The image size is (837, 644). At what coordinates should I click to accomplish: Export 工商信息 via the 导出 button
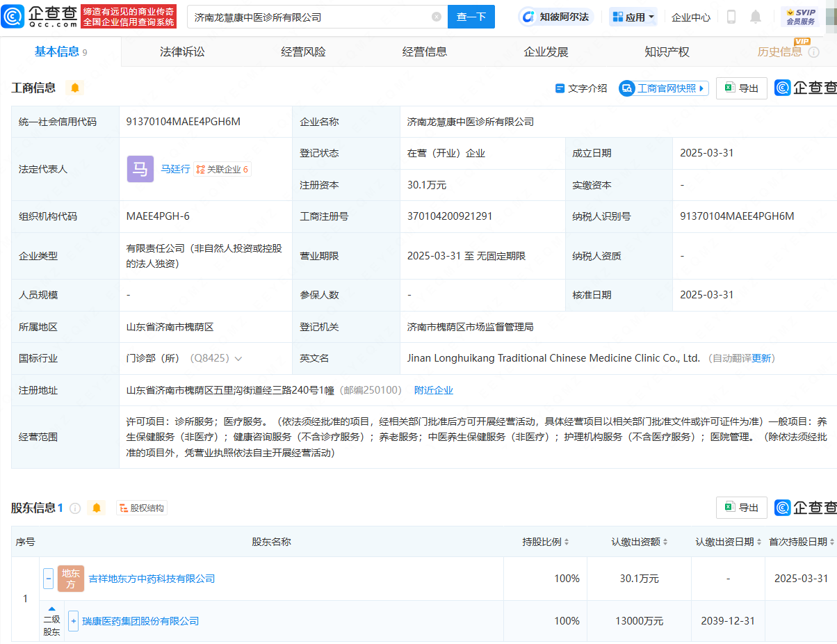tap(742, 88)
